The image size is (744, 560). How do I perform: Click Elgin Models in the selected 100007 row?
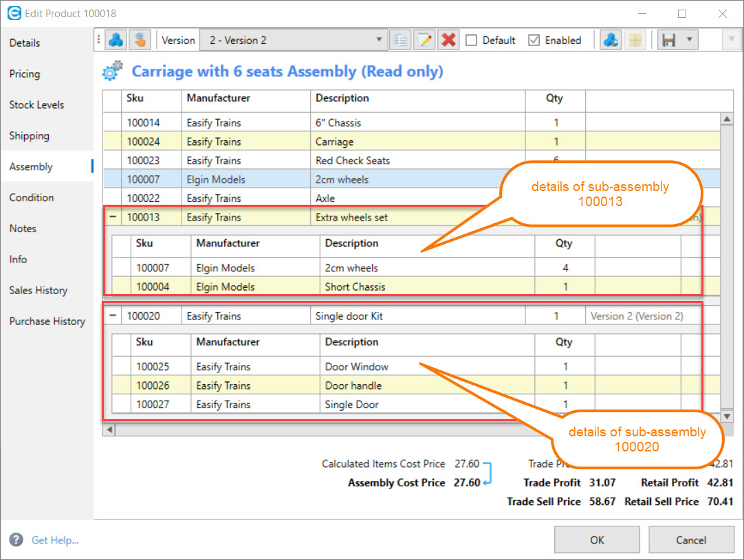tap(216, 179)
